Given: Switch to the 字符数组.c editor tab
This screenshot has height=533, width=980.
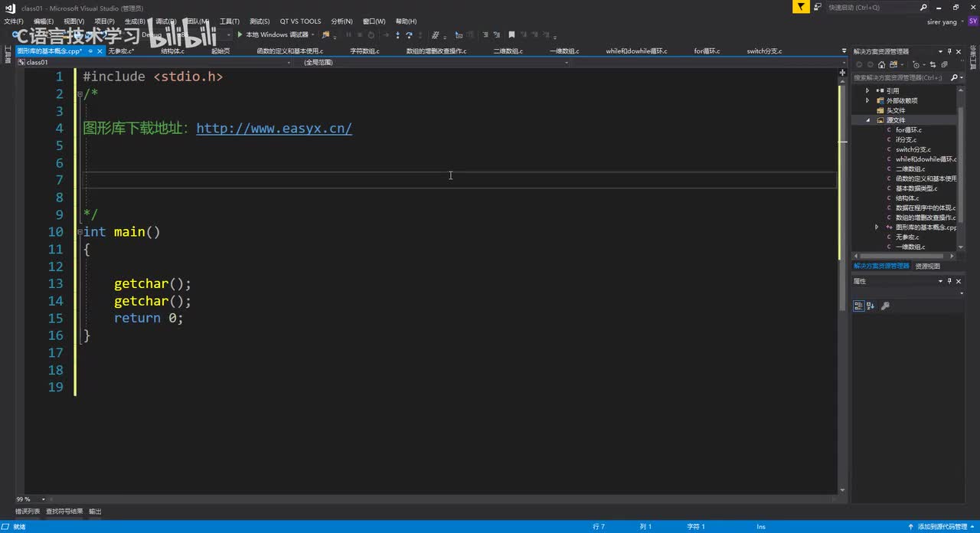Looking at the screenshot, I should tap(364, 51).
